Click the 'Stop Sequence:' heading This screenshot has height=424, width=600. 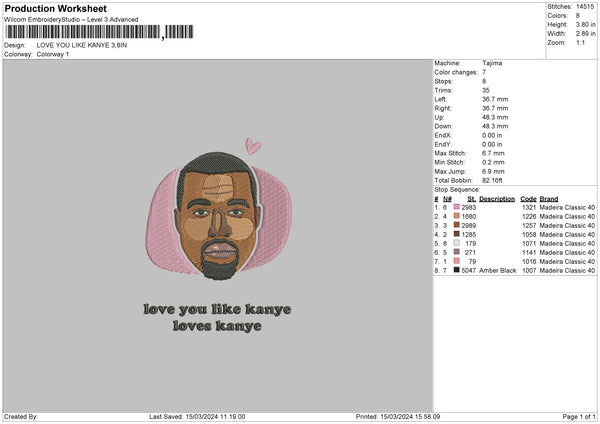(x=457, y=189)
